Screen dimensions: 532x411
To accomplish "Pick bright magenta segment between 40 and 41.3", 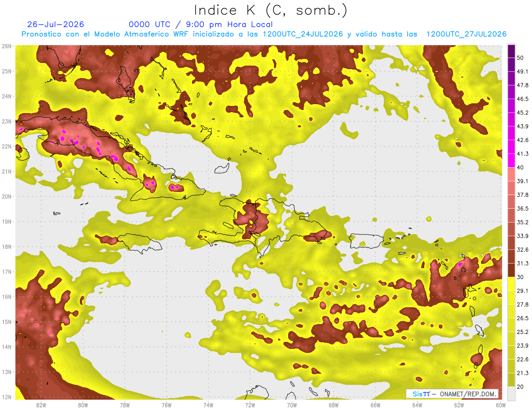I will [x=511, y=160].
